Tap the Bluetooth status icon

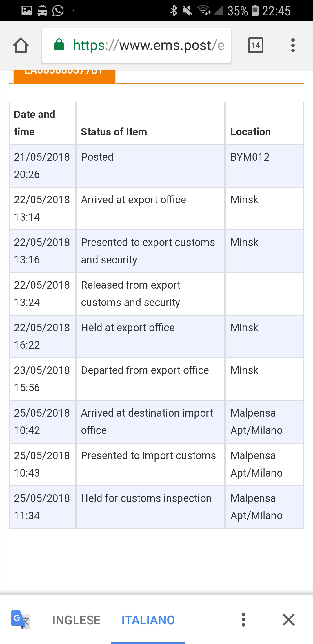coord(174,11)
